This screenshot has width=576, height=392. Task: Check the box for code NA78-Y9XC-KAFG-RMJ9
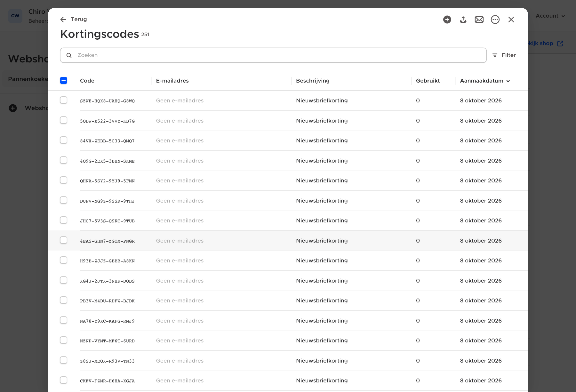pyautogui.click(x=64, y=320)
